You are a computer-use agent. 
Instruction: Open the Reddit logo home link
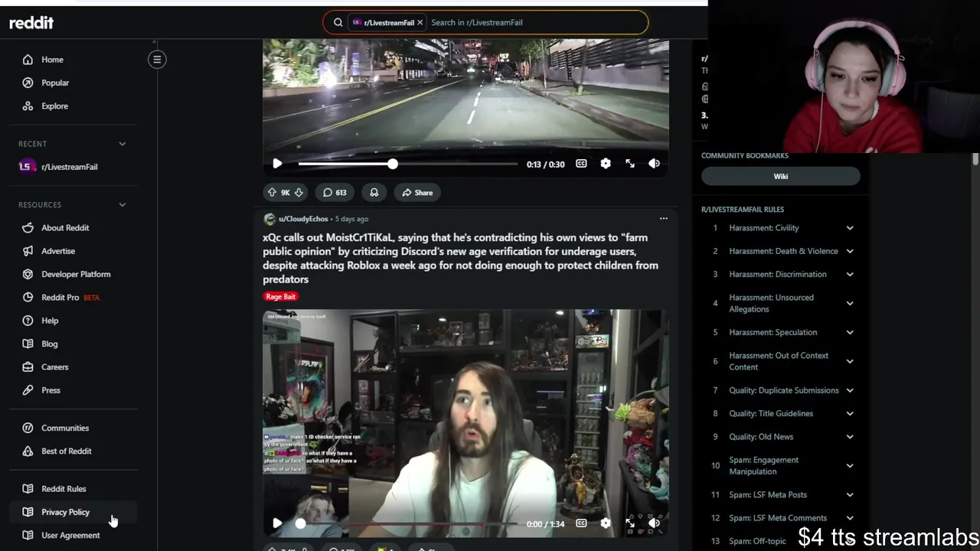pos(31,23)
